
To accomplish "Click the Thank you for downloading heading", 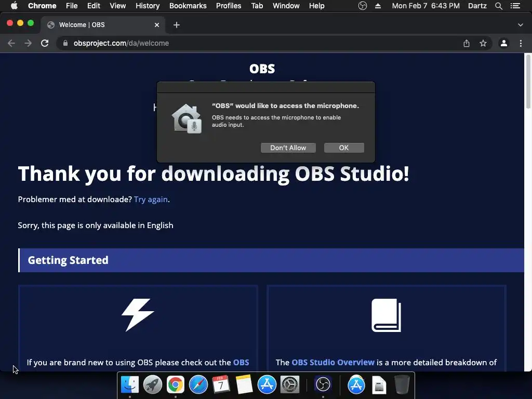I will pyautogui.click(x=214, y=174).
